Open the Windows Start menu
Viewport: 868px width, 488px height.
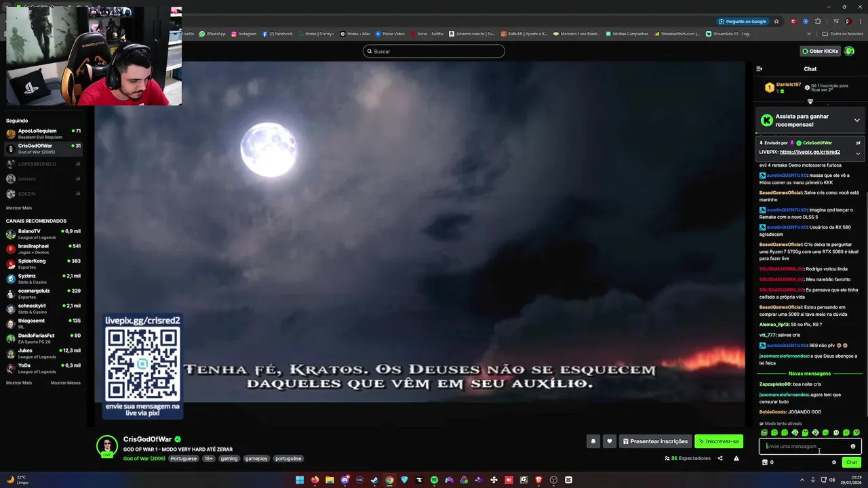click(x=300, y=480)
